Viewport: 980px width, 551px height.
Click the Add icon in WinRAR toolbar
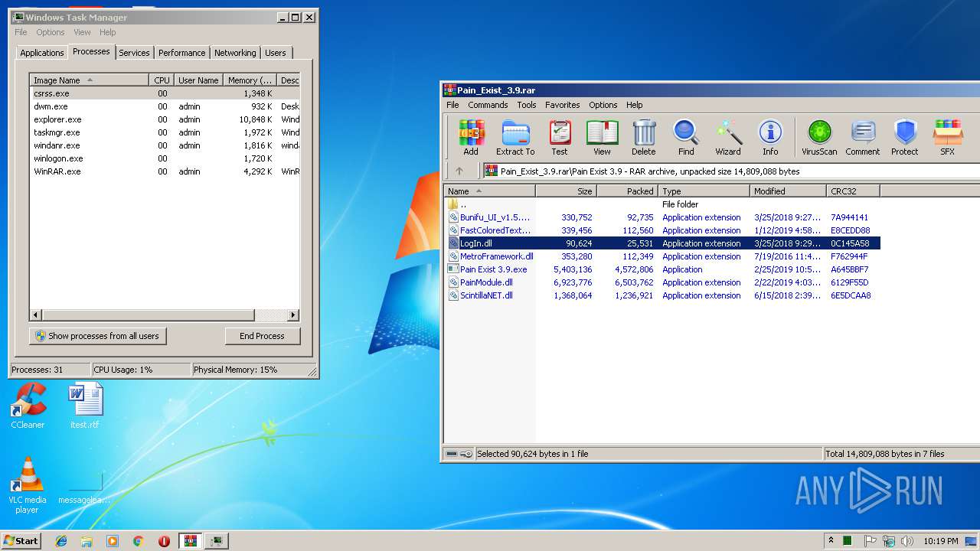pos(471,138)
